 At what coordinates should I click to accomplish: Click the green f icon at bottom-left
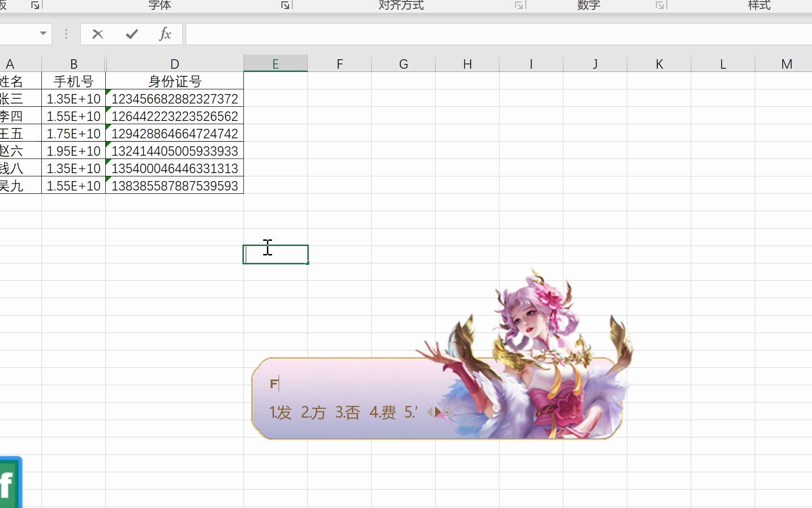pos(10,482)
